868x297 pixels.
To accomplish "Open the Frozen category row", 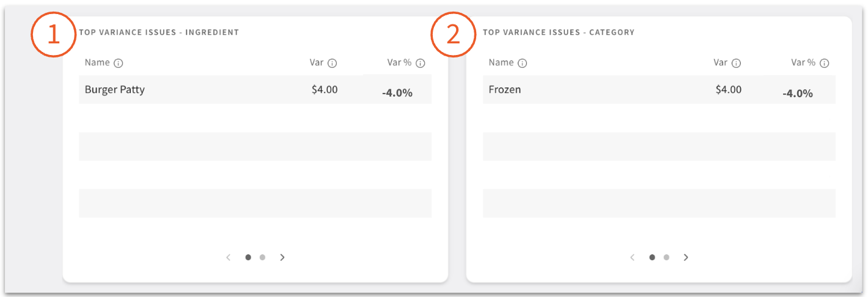I will click(x=505, y=90).
